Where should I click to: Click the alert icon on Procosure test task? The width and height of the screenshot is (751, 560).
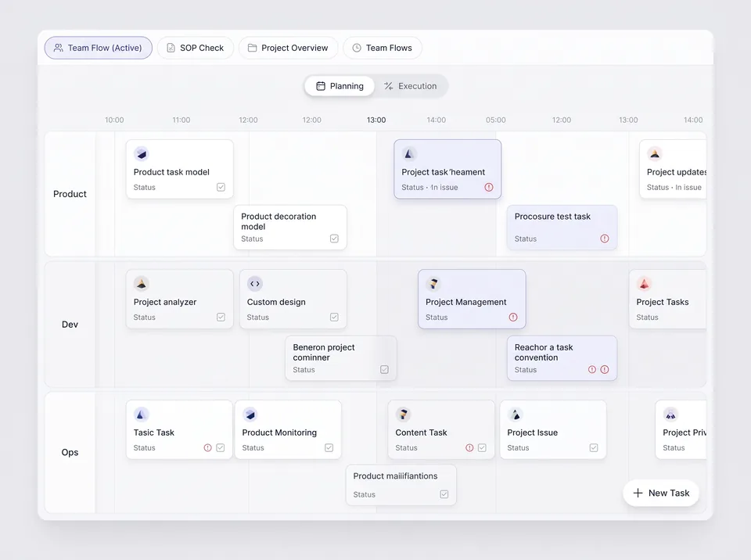click(605, 239)
